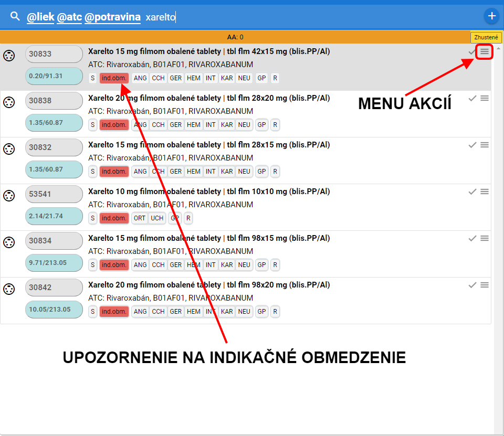
Task: Click price badge 10.05/213.05
Action: point(54,310)
